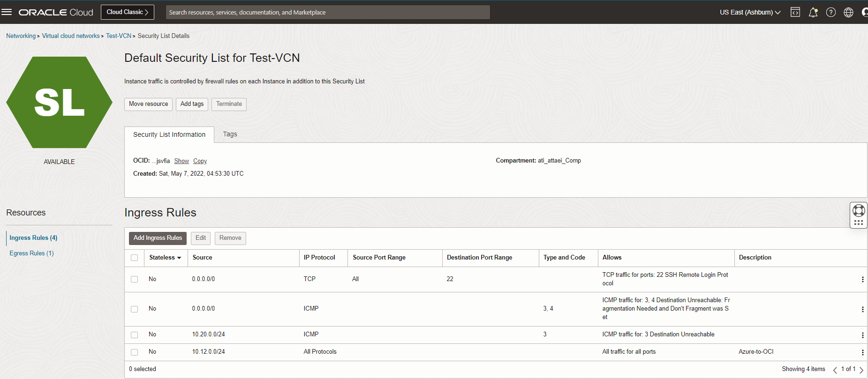Open the Cloud Shell developer tools icon

[x=795, y=12]
